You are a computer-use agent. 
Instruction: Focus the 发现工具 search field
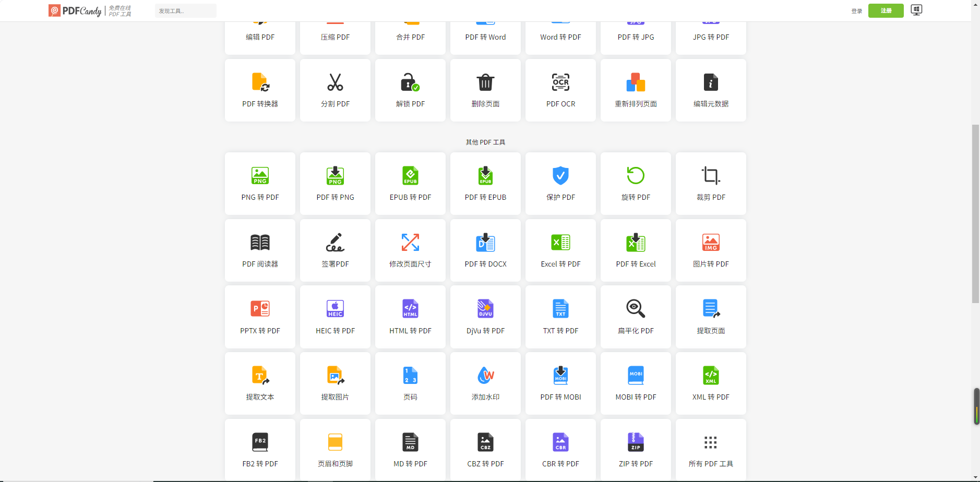pos(185,11)
